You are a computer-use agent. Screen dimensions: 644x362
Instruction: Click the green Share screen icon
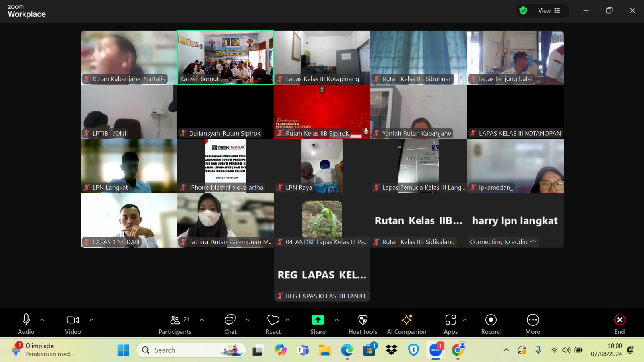318,320
